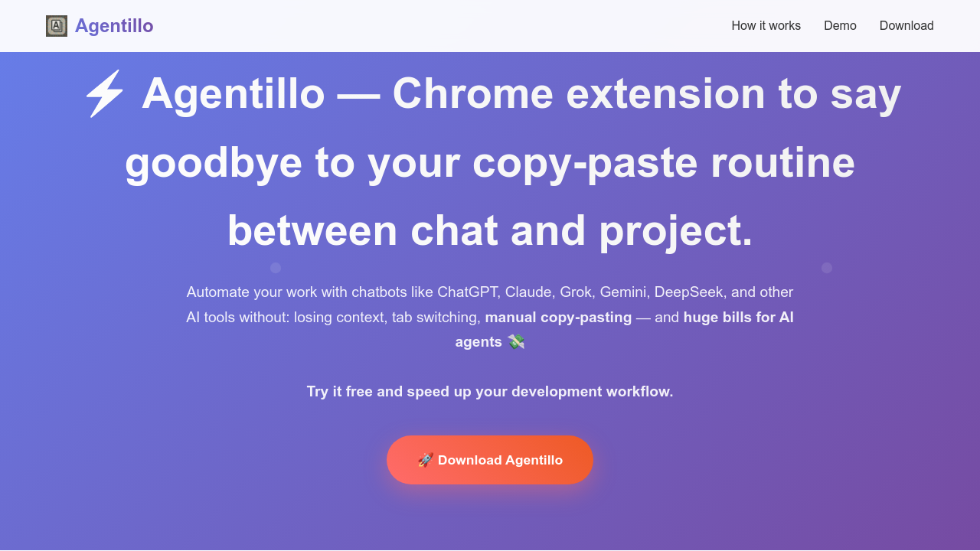Viewport: 980px width, 551px height.
Task: Click the favicon-style square in the top-left corner
Action: pyautogui.click(x=55, y=25)
